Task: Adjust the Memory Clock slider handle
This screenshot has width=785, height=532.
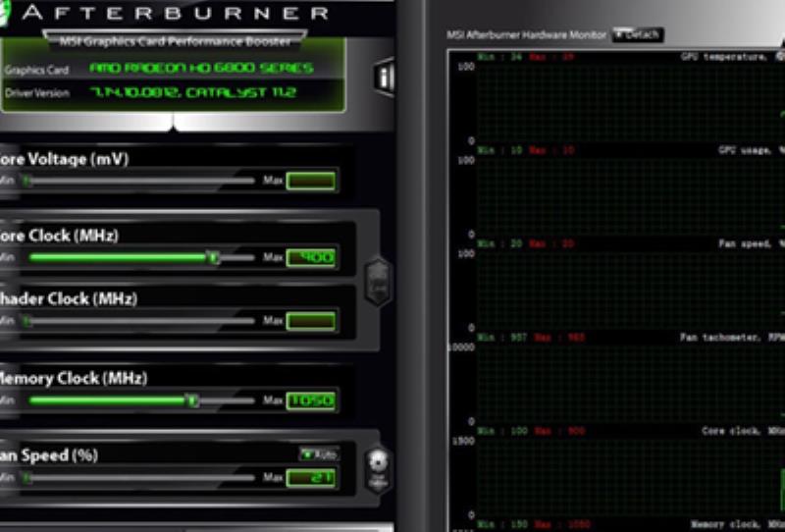Action: coord(192,400)
